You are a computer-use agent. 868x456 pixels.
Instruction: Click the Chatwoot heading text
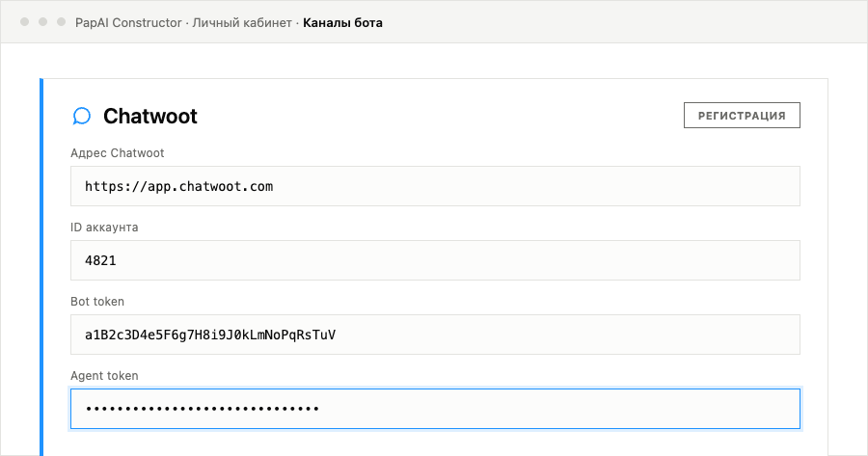pos(150,117)
